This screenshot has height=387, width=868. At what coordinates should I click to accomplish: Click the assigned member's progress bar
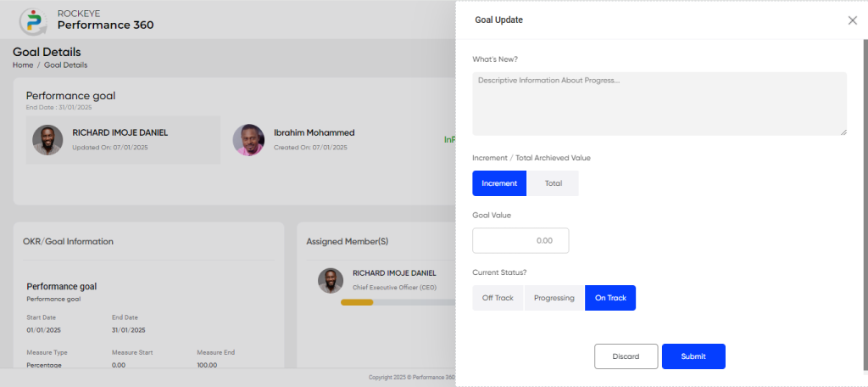pyautogui.click(x=398, y=302)
